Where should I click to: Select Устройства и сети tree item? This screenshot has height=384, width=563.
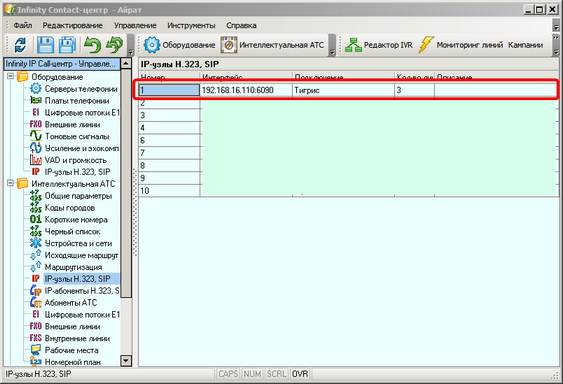(x=78, y=244)
